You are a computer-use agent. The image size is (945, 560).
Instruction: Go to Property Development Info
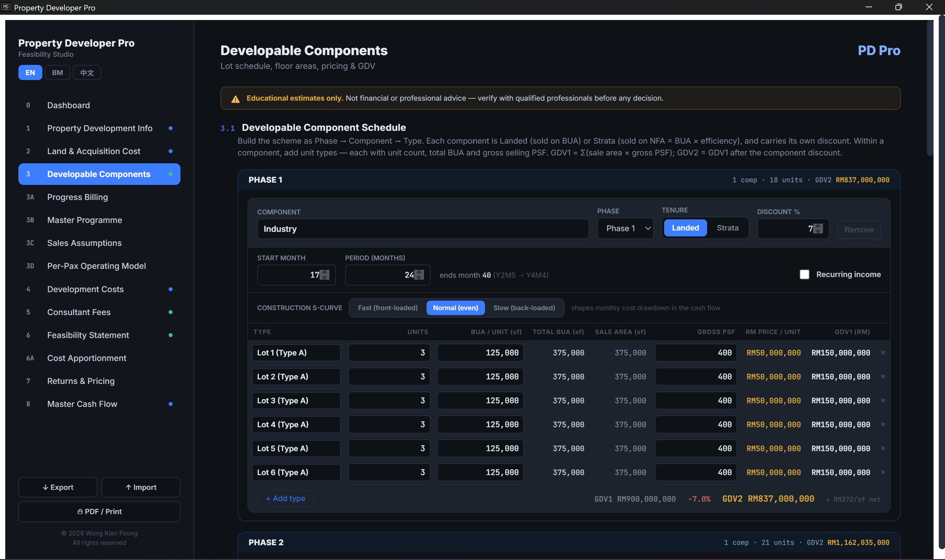99,128
